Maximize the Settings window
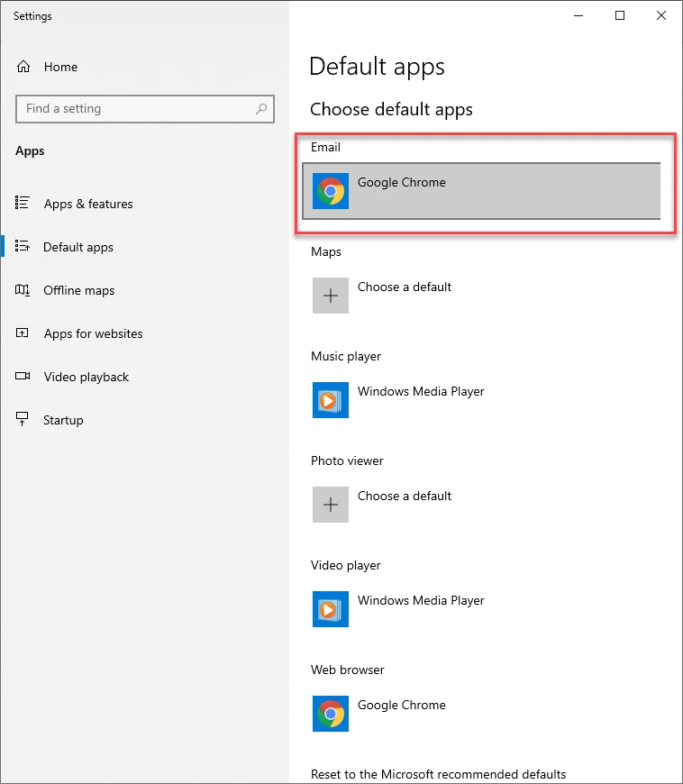Image resolution: width=683 pixels, height=784 pixels. pos(620,15)
